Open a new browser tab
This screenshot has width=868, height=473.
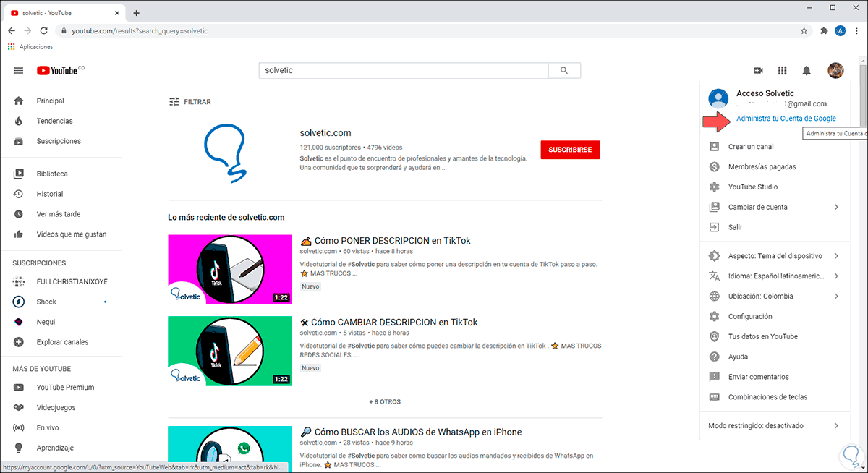click(136, 13)
